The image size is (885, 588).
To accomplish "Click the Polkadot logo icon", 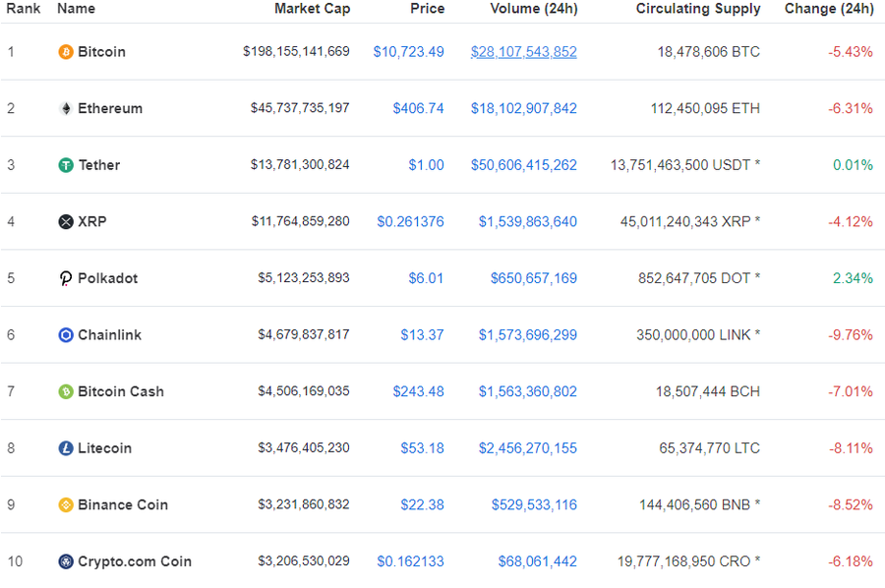I will 66,278.
